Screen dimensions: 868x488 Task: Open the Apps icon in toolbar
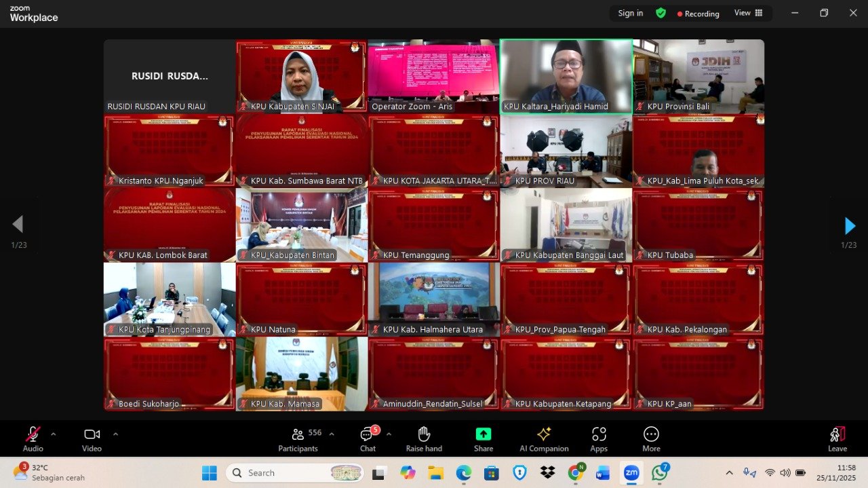[x=599, y=434]
